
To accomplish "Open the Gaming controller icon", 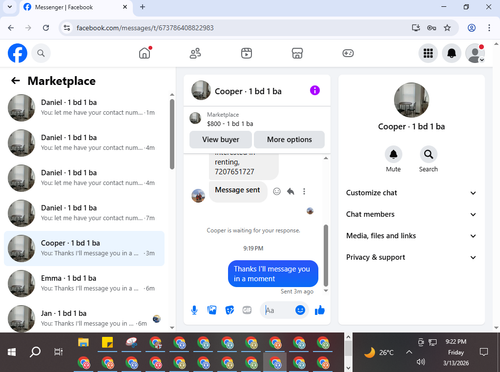I will tap(348, 53).
